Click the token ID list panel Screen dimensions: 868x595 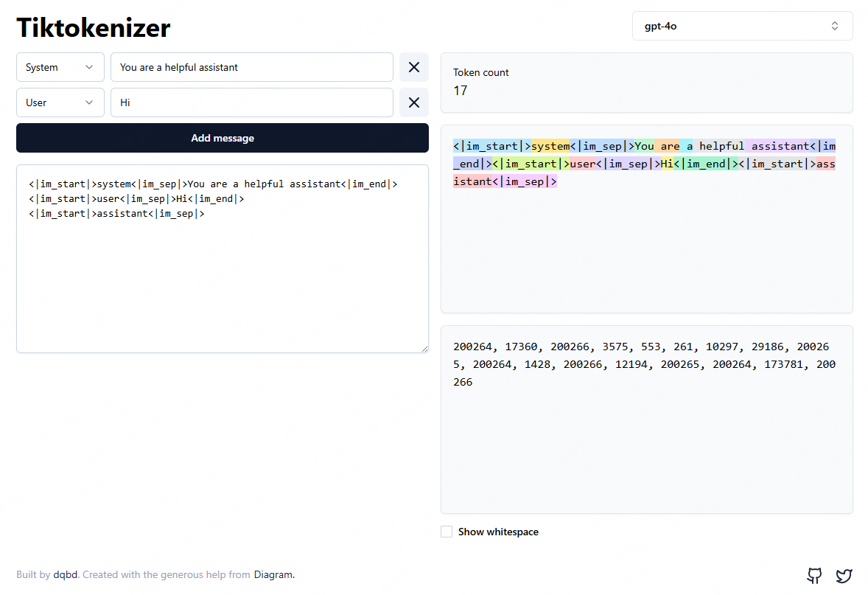[646, 442]
